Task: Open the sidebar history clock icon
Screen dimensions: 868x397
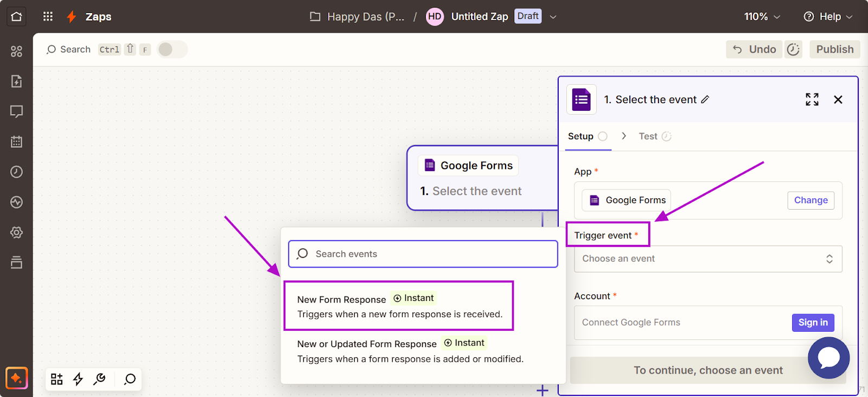Action: (16, 172)
